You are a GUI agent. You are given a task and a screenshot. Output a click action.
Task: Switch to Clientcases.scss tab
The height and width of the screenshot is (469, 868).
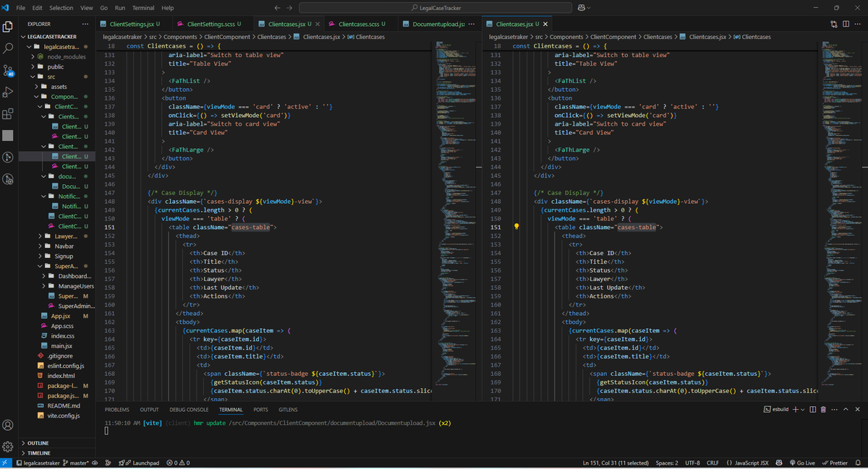click(x=362, y=24)
